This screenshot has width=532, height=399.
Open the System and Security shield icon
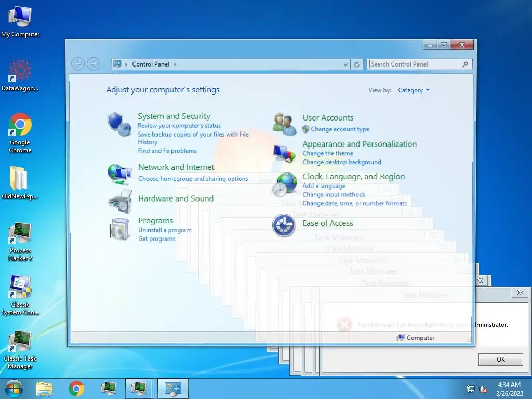pyautogui.click(x=119, y=125)
